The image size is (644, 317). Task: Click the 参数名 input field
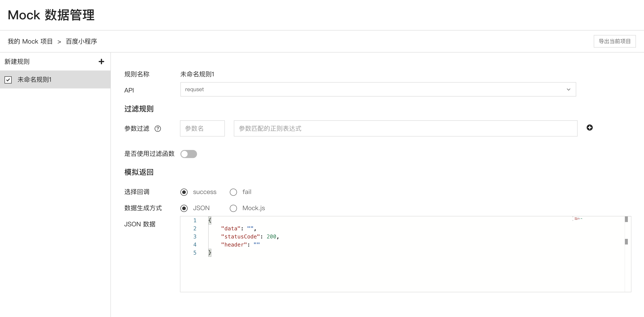pyautogui.click(x=202, y=128)
